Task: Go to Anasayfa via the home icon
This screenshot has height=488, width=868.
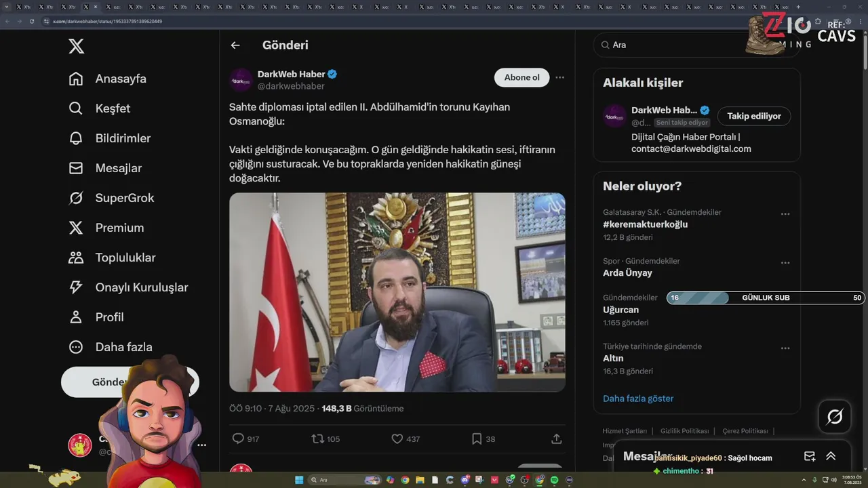Action: tap(76, 79)
